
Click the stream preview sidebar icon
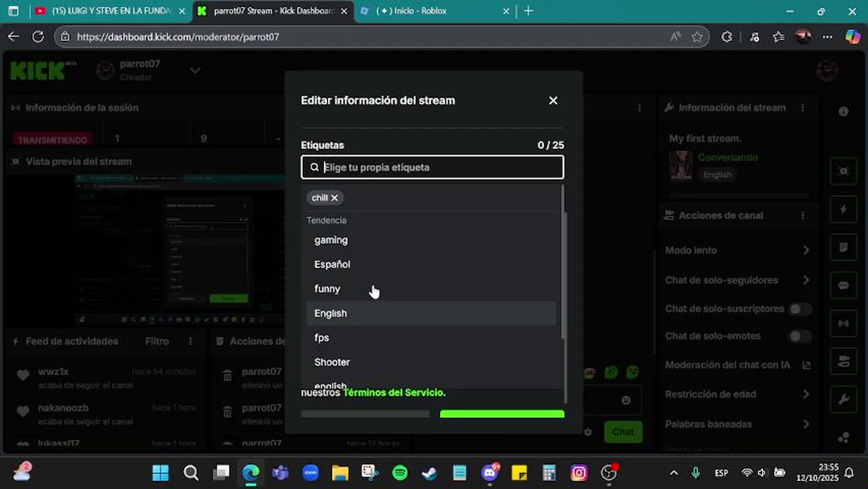point(844,171)
